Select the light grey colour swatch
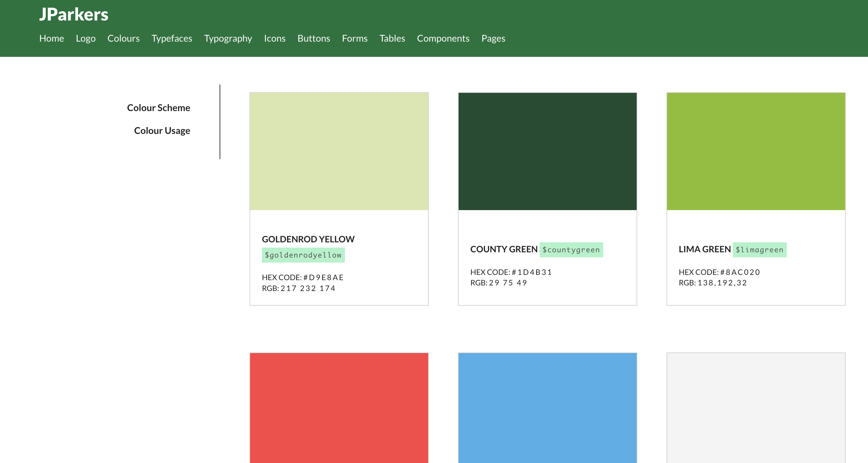The height and width of the screenshot is (463, 868). pyautogui.click(x=756, y=408)
